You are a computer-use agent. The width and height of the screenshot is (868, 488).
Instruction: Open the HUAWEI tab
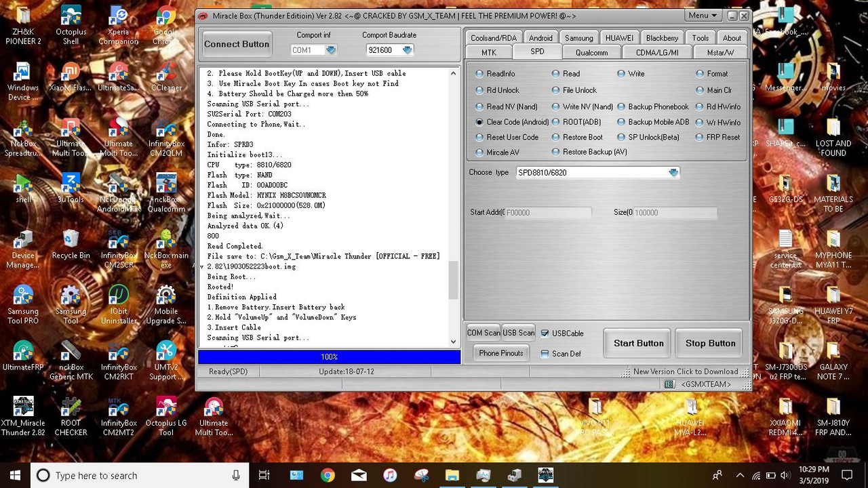[620, 38]
